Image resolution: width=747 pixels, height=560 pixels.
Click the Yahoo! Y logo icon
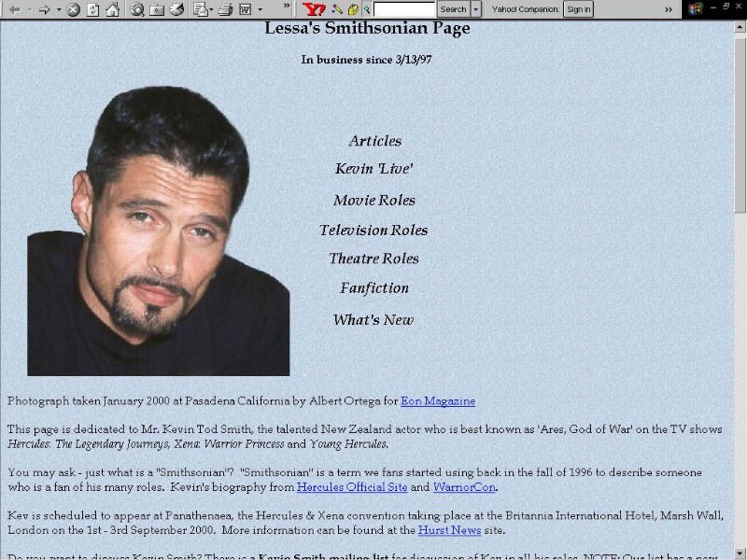(x=314, y=9)
